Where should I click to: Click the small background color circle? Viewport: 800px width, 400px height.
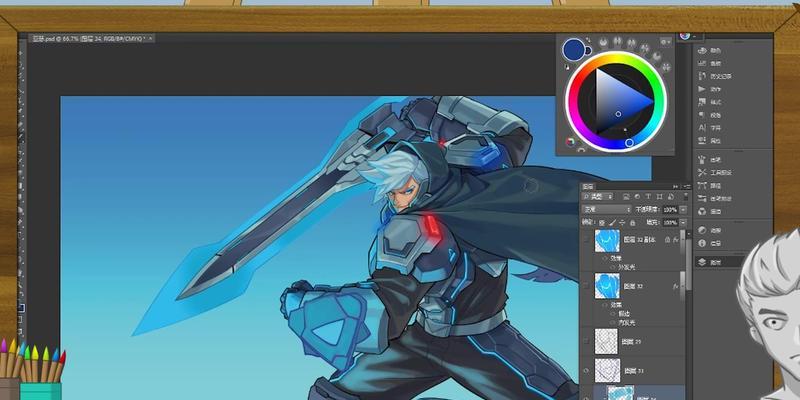coord(588,51)
